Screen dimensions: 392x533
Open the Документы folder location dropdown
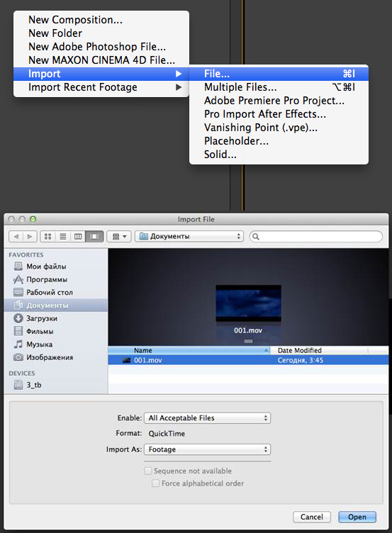click(x=189, y=236)
